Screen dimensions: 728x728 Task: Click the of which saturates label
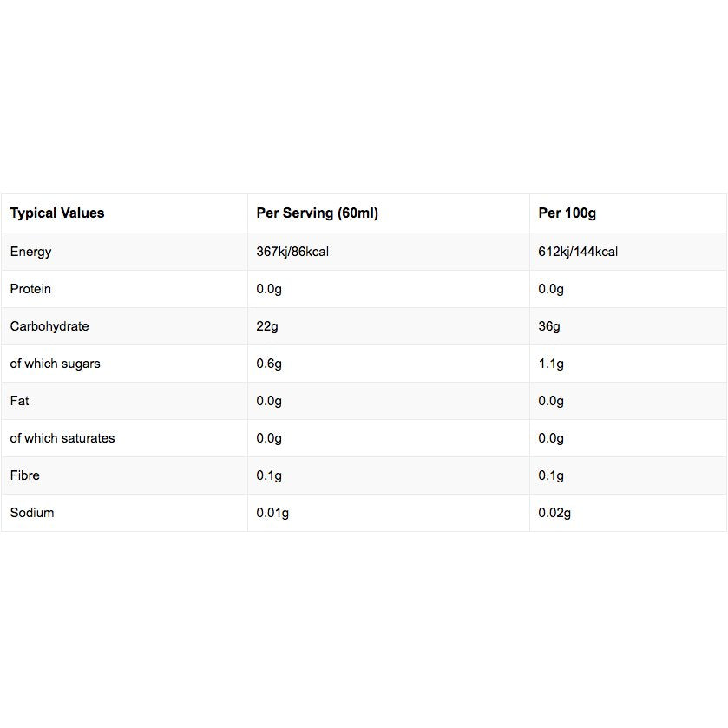(62, 438)
